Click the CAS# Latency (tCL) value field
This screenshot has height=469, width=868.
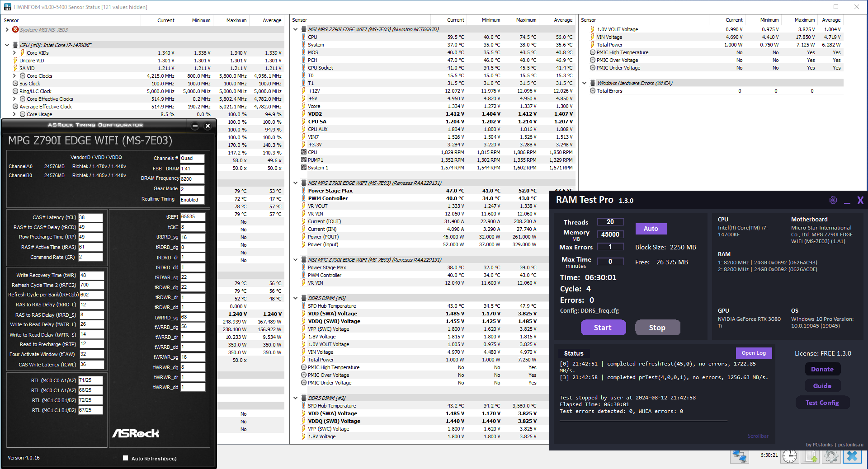pyautogui.click(x=90, y=217)
